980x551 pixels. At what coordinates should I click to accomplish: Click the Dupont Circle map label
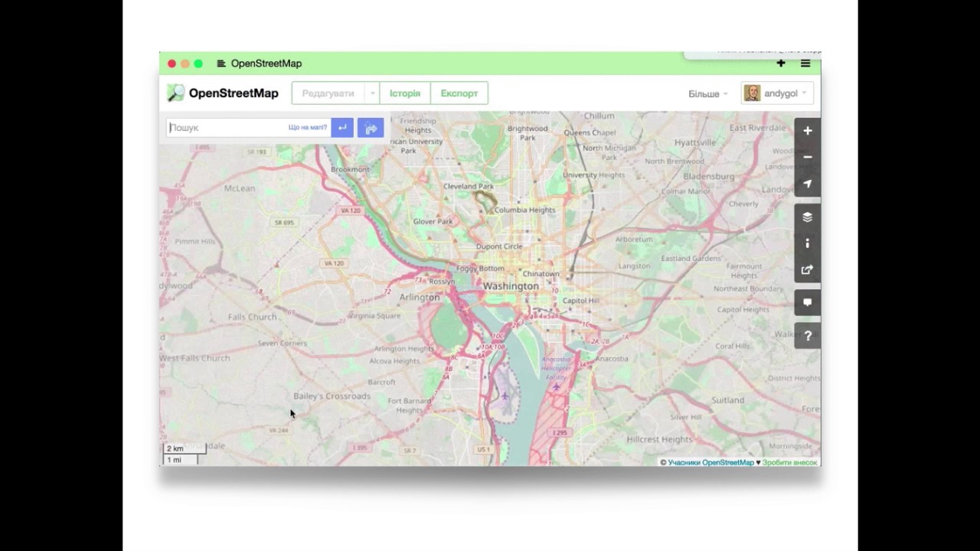point(499,246)
